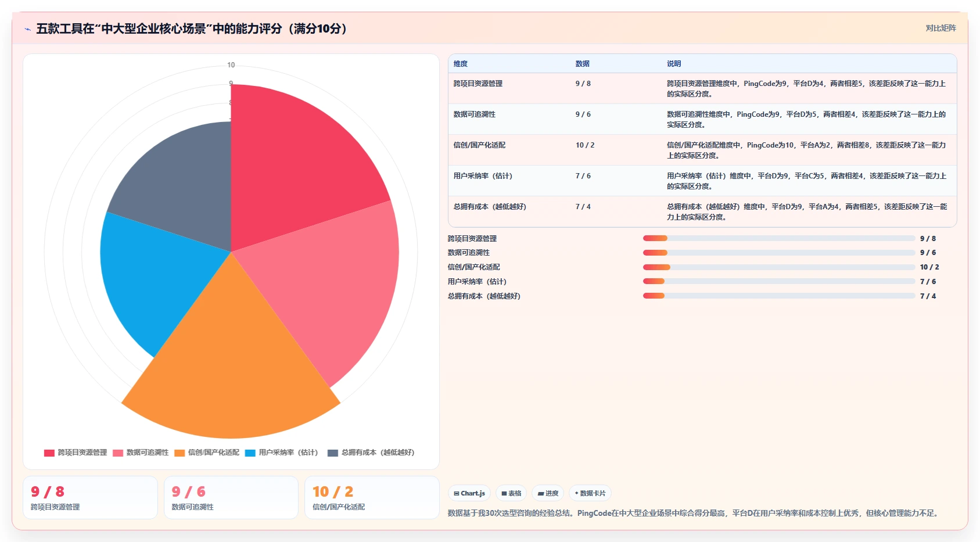Click the 数据卡片 tag chip

tap(590, 493)
